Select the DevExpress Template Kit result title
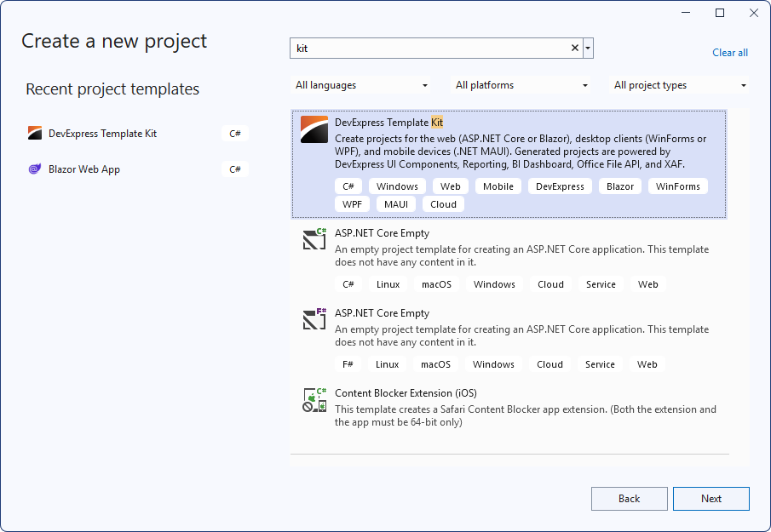 point(389,123)
